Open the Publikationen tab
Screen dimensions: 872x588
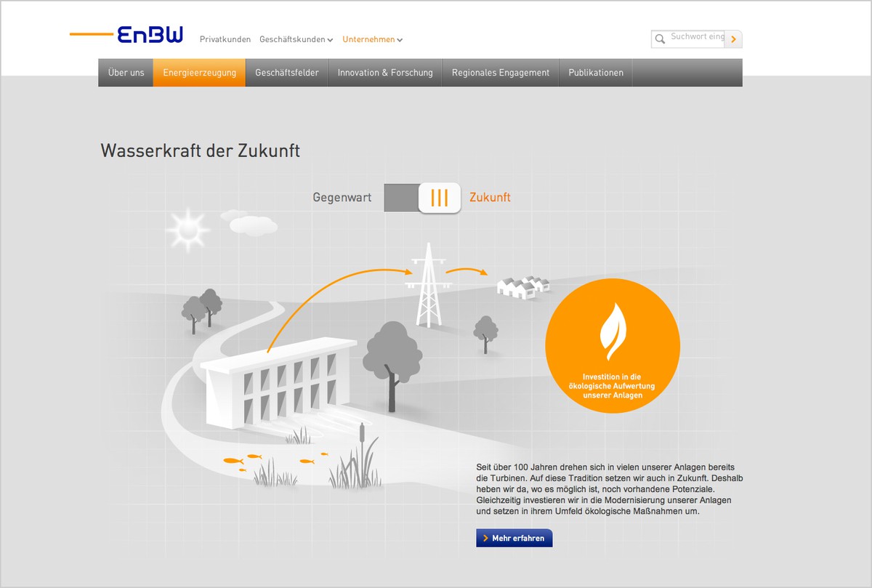tap(596, 73)
